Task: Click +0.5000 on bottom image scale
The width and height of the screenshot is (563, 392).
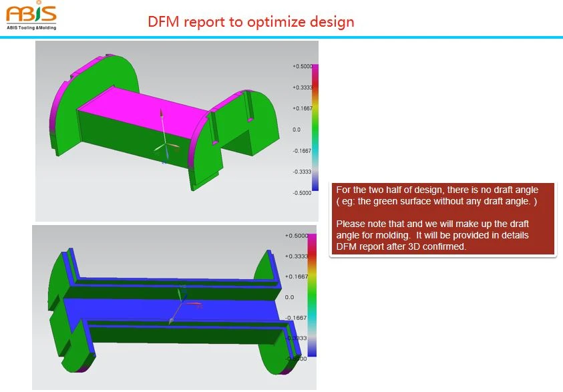Action: point(297,236)
